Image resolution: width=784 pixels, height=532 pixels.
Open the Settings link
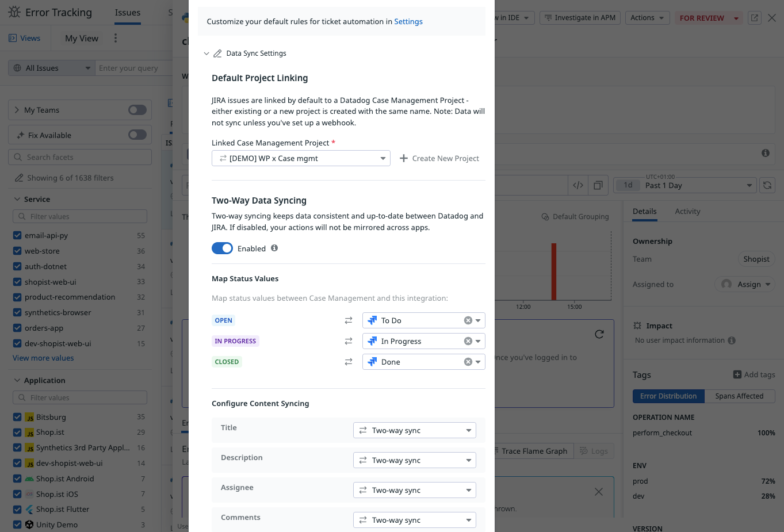point(408,21)
